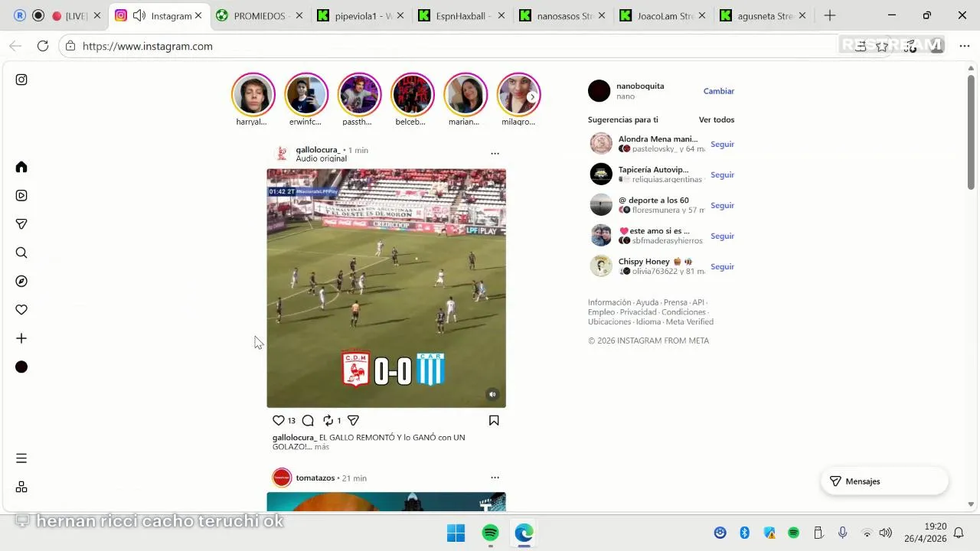Save the gallolocura_ post with bookmark
The image size is (980, 551).
pyautogui.click(x=494, y=420)
